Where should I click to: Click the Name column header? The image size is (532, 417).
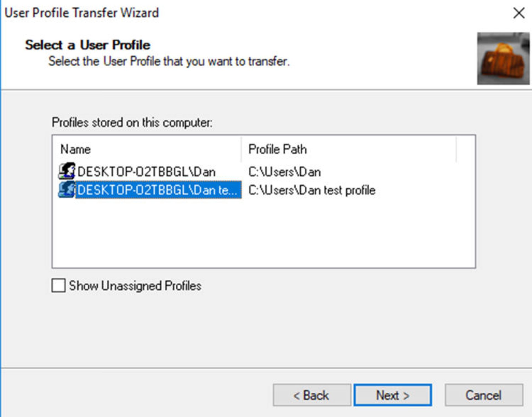pyautogui.click(x=147, y=149)
